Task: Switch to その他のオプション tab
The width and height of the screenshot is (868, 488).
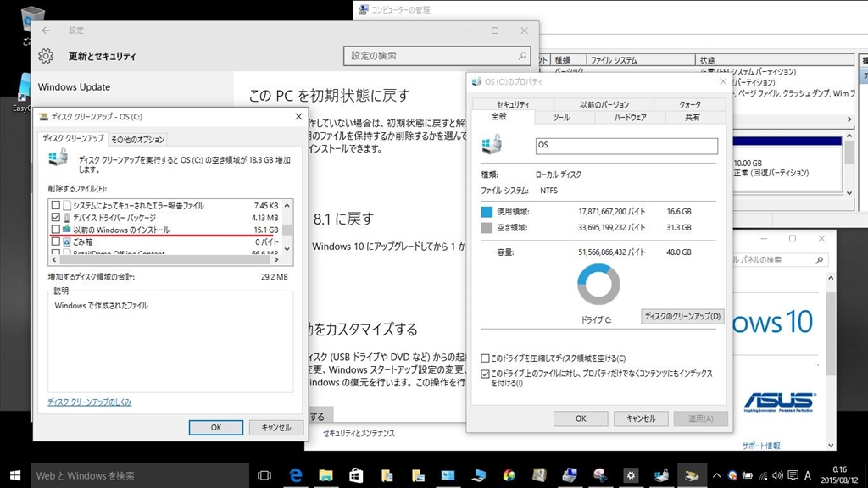Action: 138,140
